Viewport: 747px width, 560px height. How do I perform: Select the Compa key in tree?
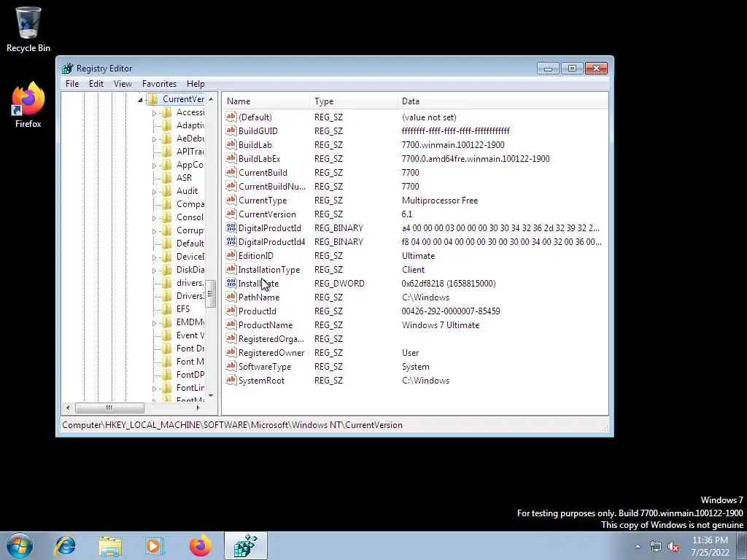click(x=190, y=204)
